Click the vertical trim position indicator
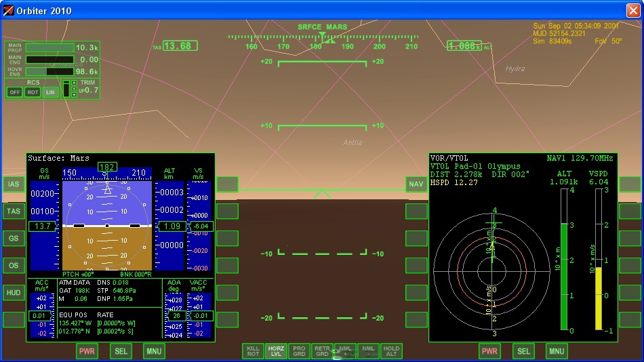Image resolution: width=644 pixels, height=362 pixels. (66, 89)
